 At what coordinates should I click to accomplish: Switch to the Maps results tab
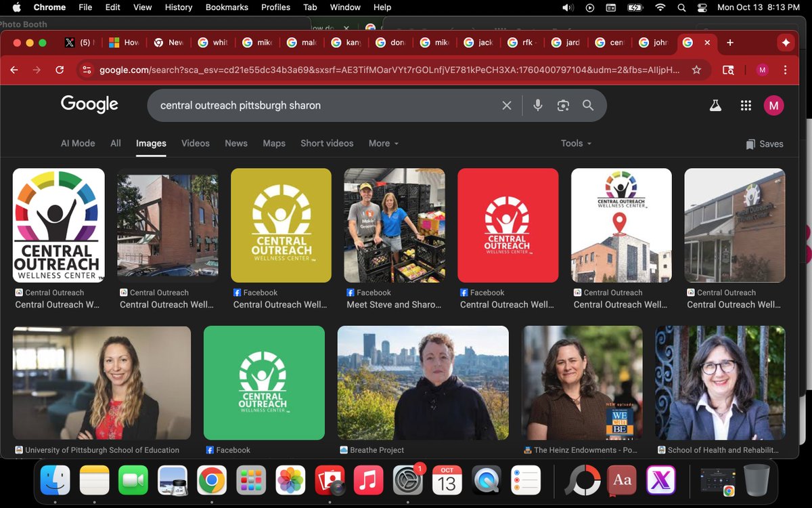274,144
